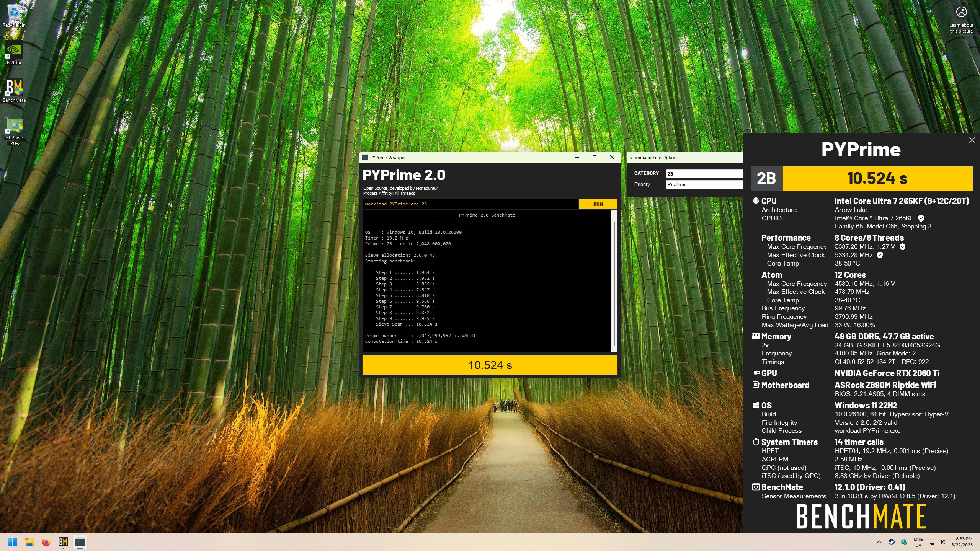
Task: Minimize the PYPrime Wrapper window
Action: [577, 157]
